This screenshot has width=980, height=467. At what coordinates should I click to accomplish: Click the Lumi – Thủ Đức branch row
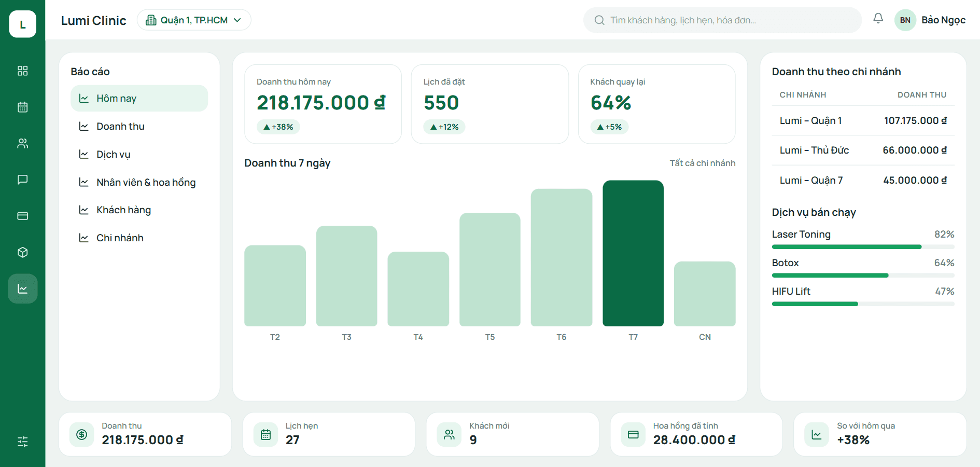(x=863, y=150)
